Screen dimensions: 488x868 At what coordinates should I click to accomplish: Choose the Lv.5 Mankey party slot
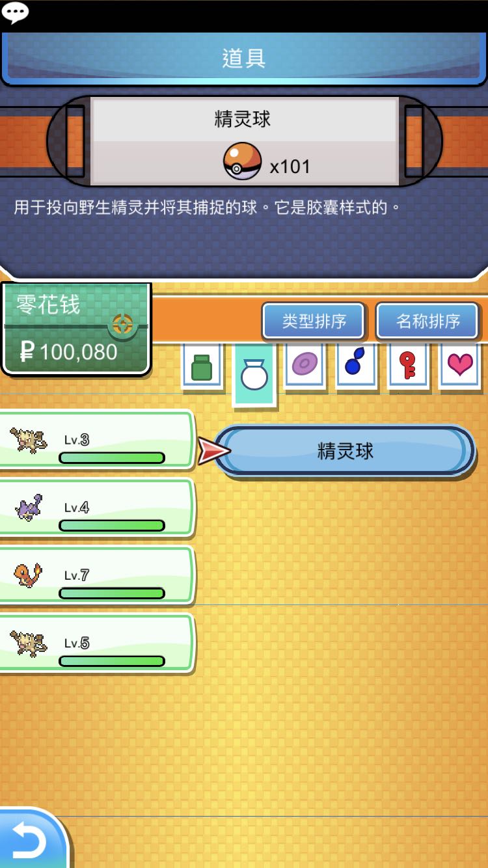(96, 643)
